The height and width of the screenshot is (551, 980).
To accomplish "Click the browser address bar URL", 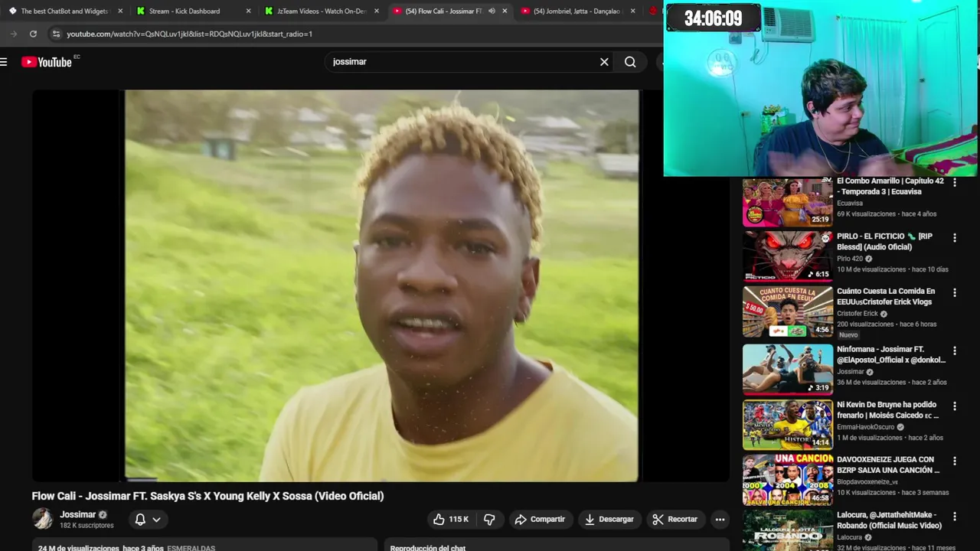I will [x=189, y=34].
